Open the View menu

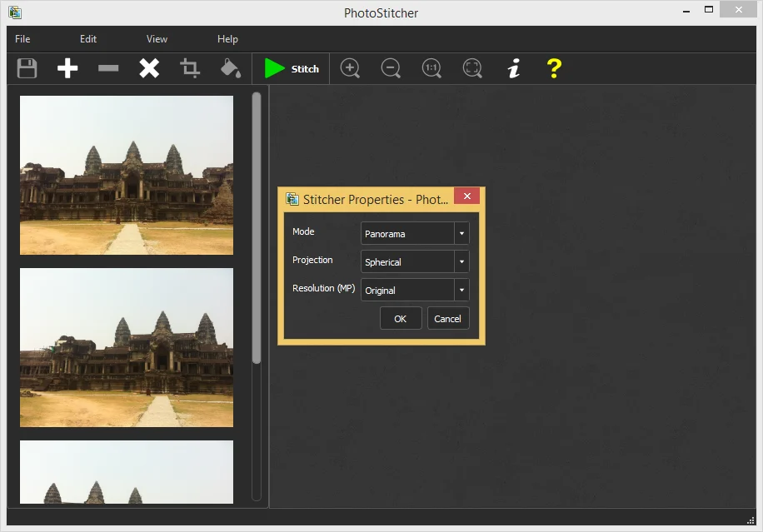(157, 39)
